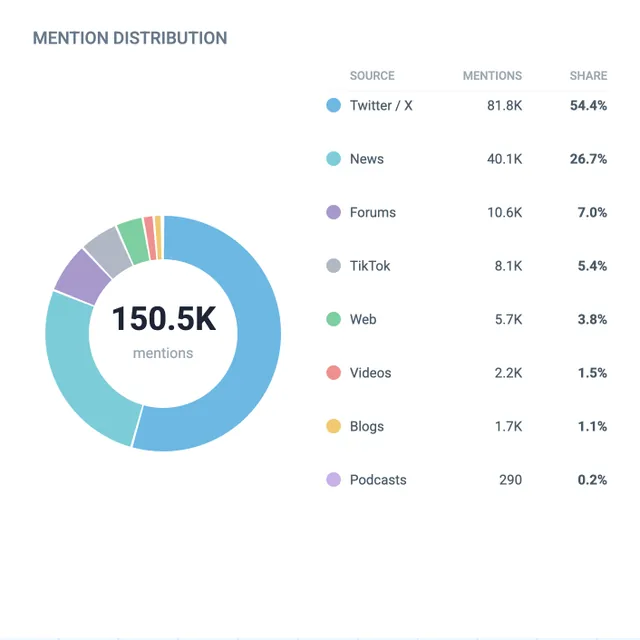Select the Forums source label
The image size is (640, 640).
(x=373, y=212)
